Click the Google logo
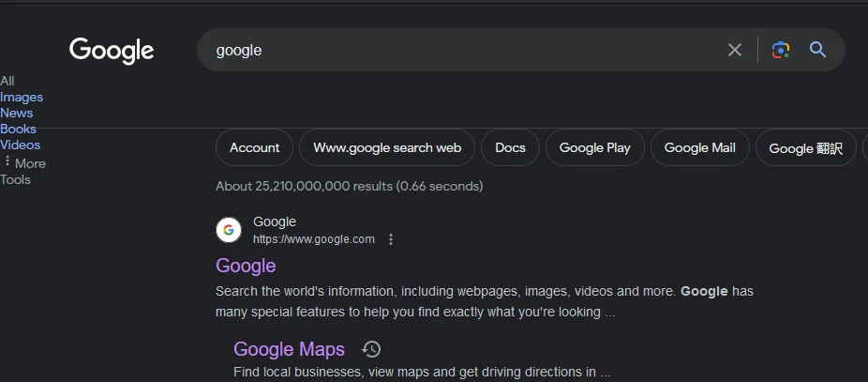Screen dimensions: 868x382 coord(112,50)
